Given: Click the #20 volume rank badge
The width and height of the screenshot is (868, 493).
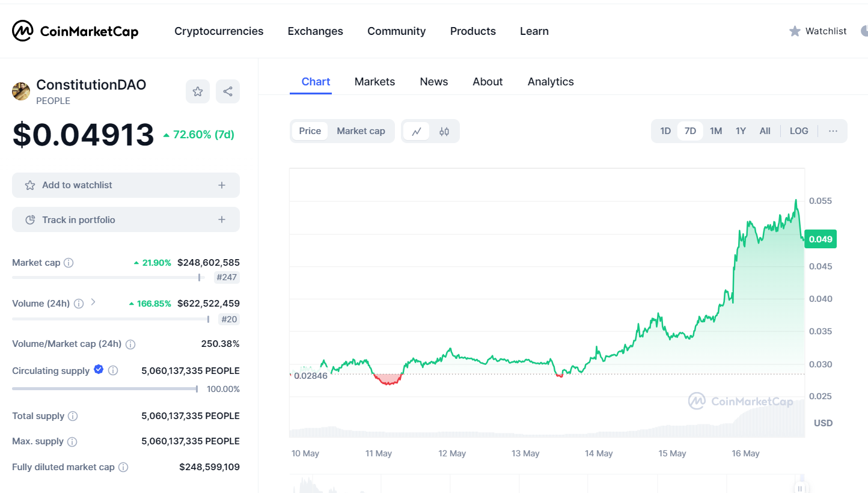Looking at the screenshot, I should pos(229,319).
